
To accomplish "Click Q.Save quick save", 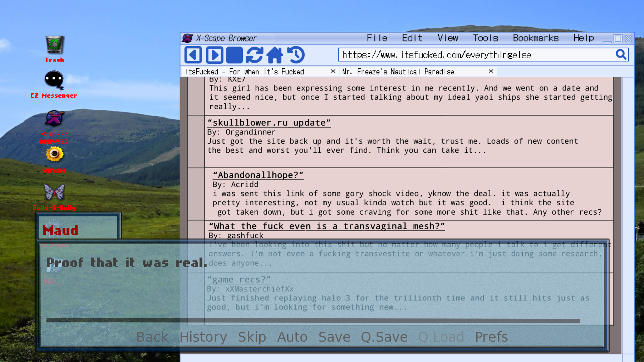I will (x=384, y=337).
